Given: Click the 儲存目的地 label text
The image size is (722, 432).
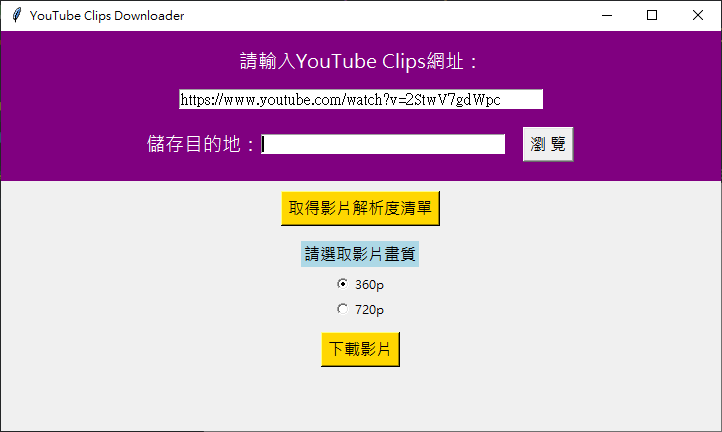Looking at the screenshot, I should (200, 144).
